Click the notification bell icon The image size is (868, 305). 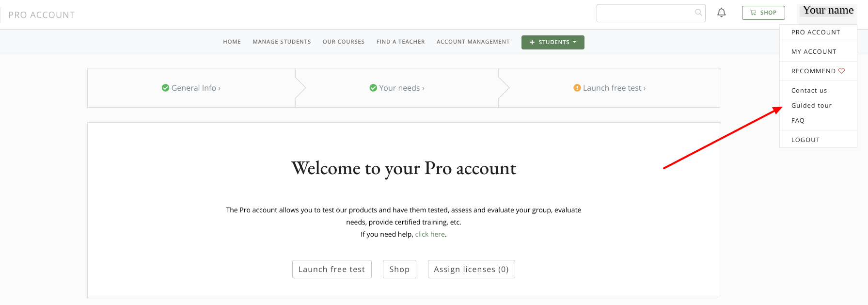pos(721,13)
